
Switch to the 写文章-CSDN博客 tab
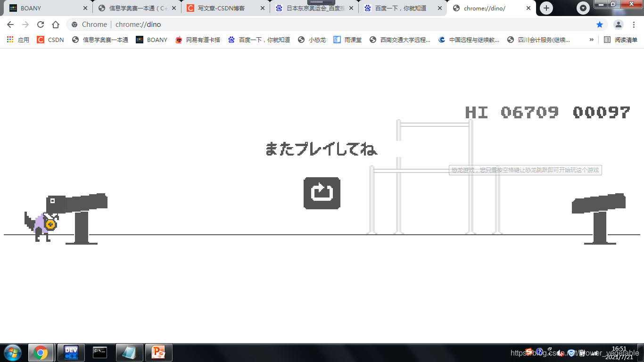tap(225, 8)
